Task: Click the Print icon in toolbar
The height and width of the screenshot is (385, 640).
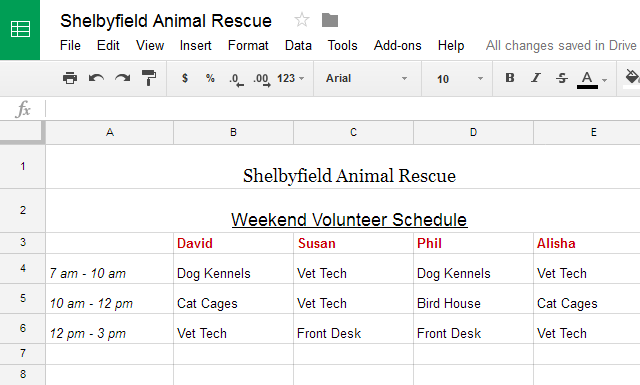Action: point(70,78)
